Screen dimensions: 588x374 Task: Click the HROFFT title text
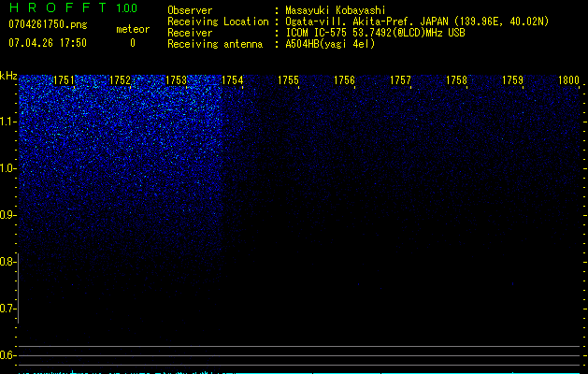[57, 7]
